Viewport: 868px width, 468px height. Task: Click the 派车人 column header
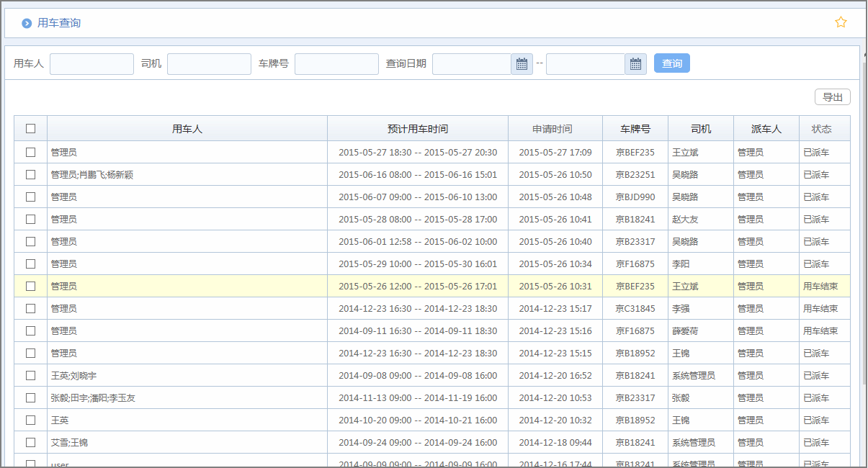(766, 129)
